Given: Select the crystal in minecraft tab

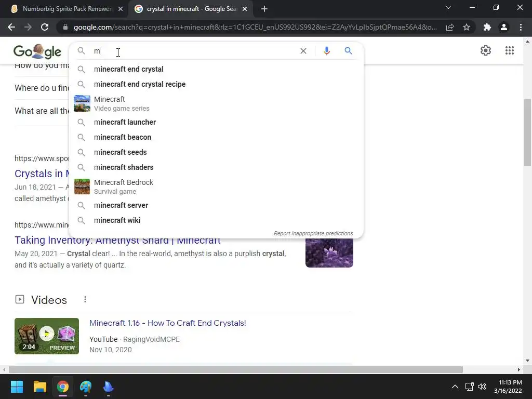Looking at the screenshot, I should coord(191,9).
